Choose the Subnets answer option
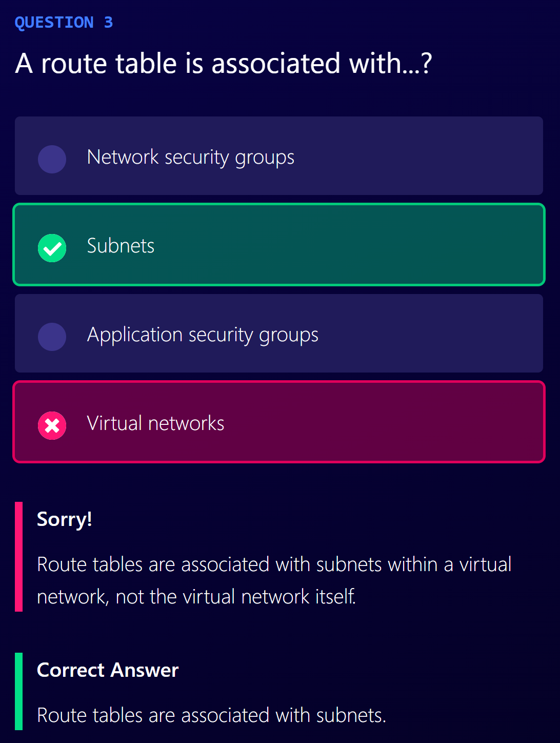This screenshot has width=560, height=743. coord(279,244)
